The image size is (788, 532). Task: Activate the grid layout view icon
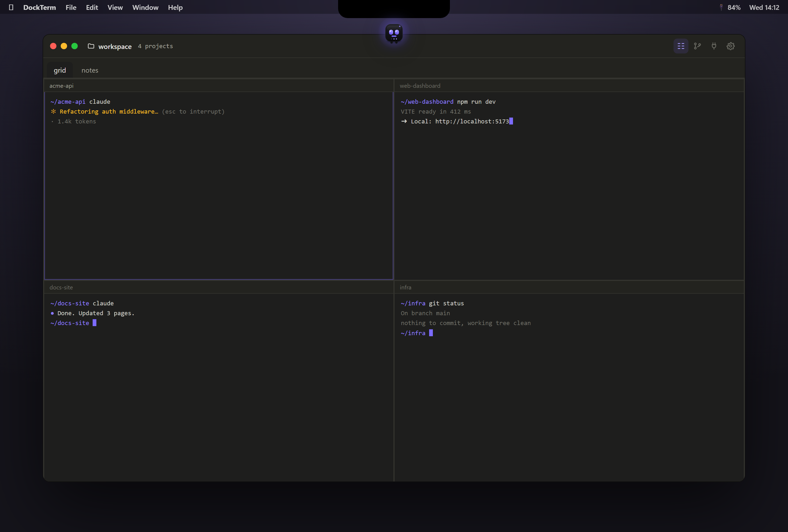point(680,46)
